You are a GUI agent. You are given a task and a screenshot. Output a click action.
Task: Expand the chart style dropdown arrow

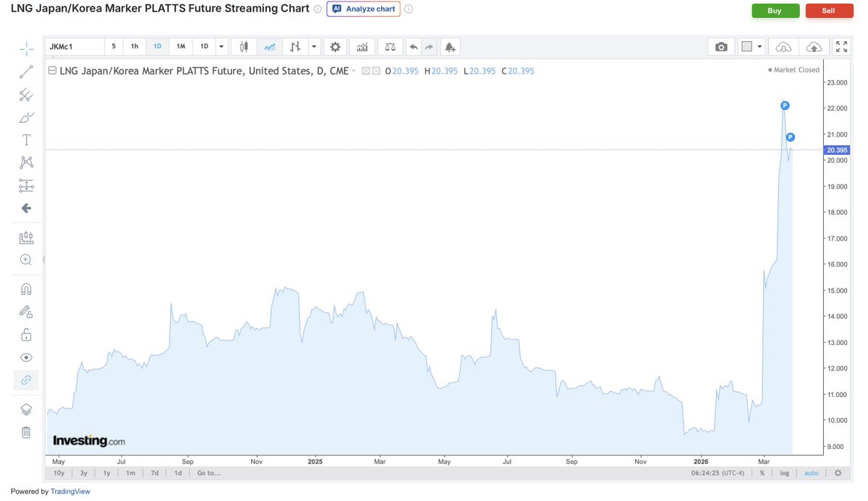(x=314, y=46)
